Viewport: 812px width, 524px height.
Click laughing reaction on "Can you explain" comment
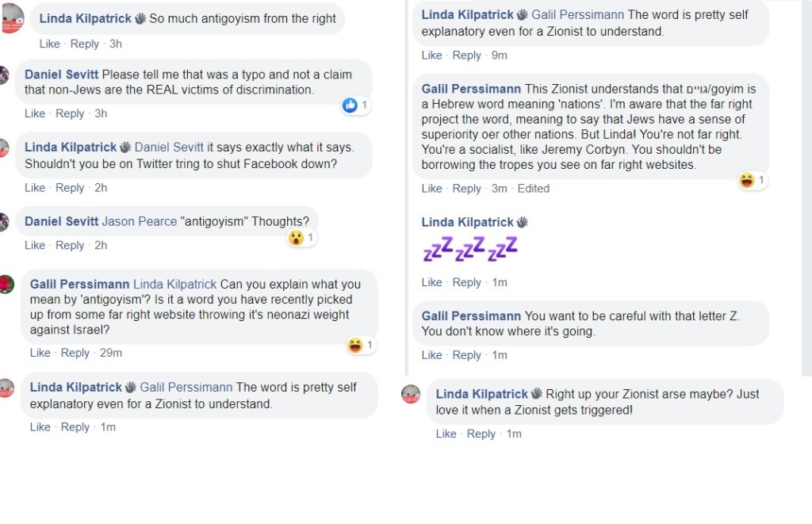tap(354, 345)
